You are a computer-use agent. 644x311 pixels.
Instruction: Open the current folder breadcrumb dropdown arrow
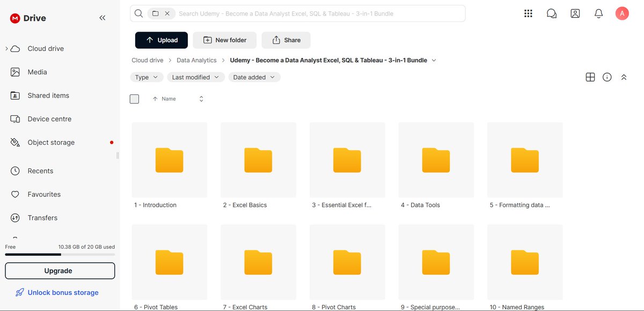(434, 61)
